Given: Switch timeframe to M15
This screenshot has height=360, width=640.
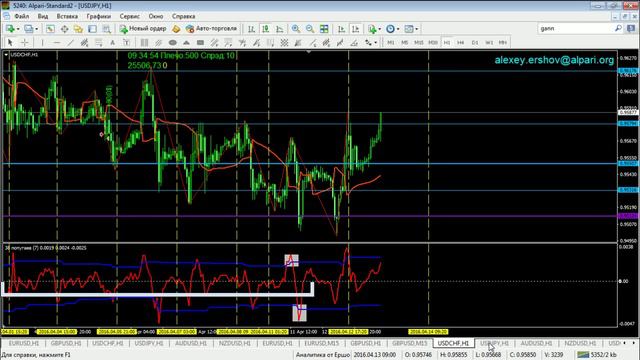Looking at the screenshot, I should click(x=418, y=42).
